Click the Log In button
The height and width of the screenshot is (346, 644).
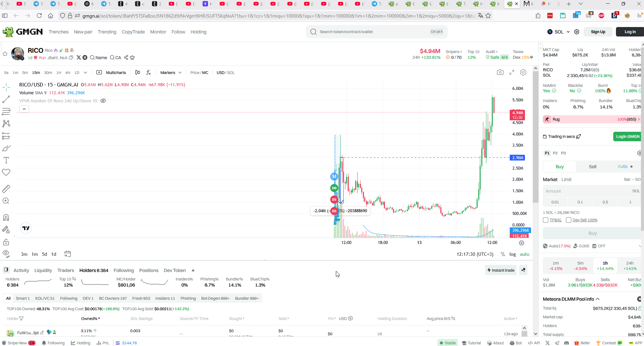point(630,32)
